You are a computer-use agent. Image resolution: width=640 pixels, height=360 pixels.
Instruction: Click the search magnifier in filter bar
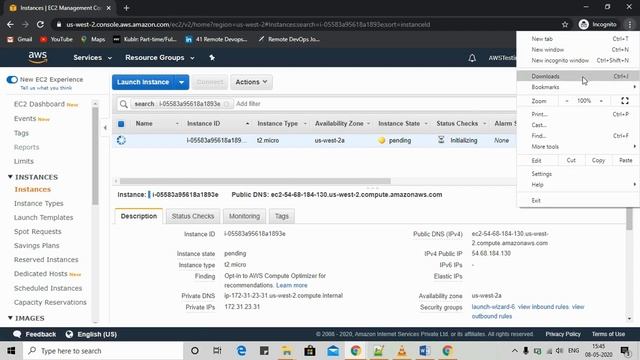[x=124, y=104]
